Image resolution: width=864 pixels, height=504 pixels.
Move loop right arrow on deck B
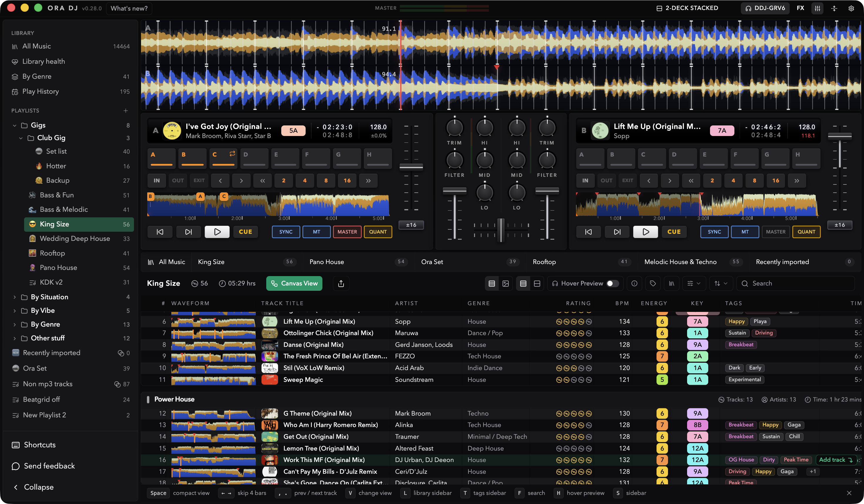(669, 181)
